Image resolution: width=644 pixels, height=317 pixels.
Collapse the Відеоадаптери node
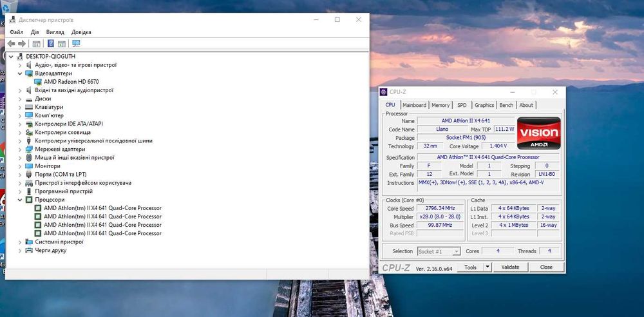[x=20, y=73]
